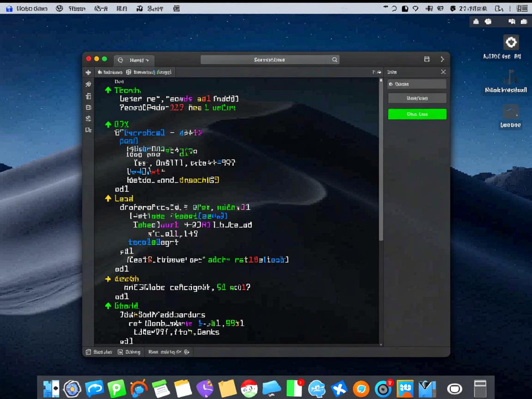Open the green P app in the dock
Screen dimensions: 532x399
tap(116, 389)
